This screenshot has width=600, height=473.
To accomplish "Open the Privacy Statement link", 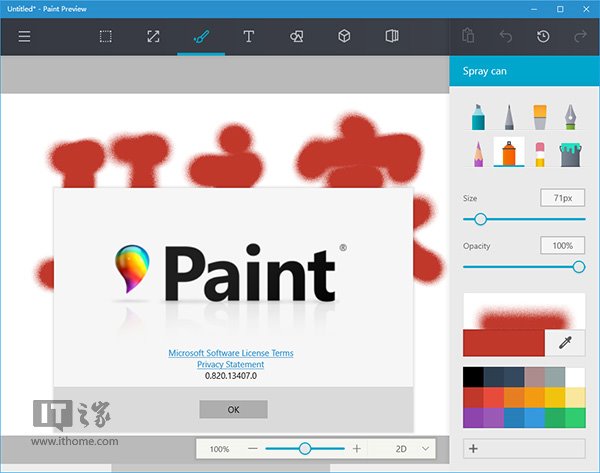I will pos(230,364).
